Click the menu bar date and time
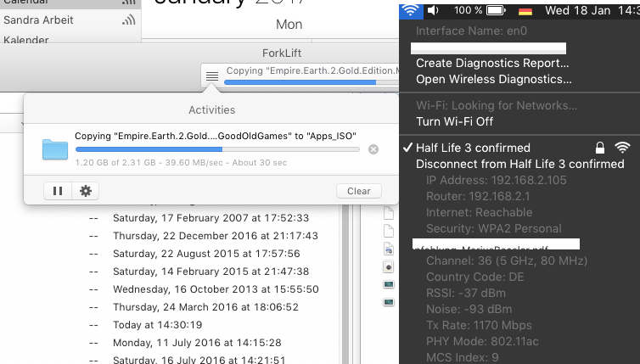Screen dimensions: 640x364 click(x=592, y=11)
